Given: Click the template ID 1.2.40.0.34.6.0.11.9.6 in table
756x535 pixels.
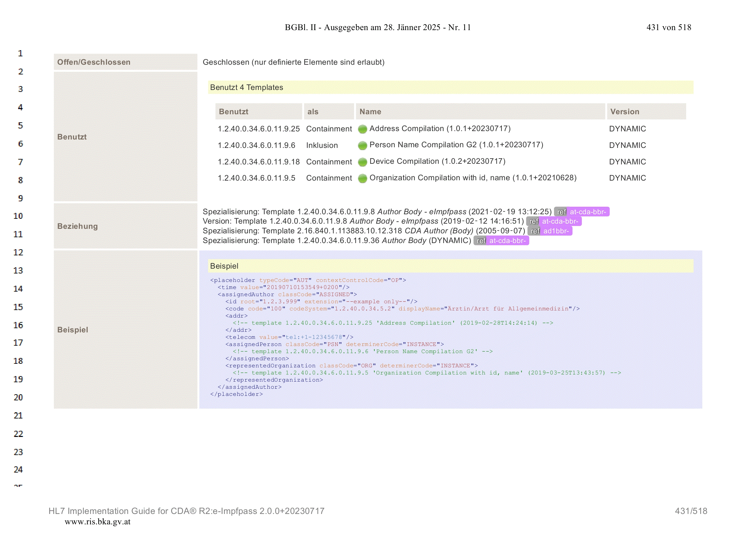Looking at the screenshot, I should point(256,145).
